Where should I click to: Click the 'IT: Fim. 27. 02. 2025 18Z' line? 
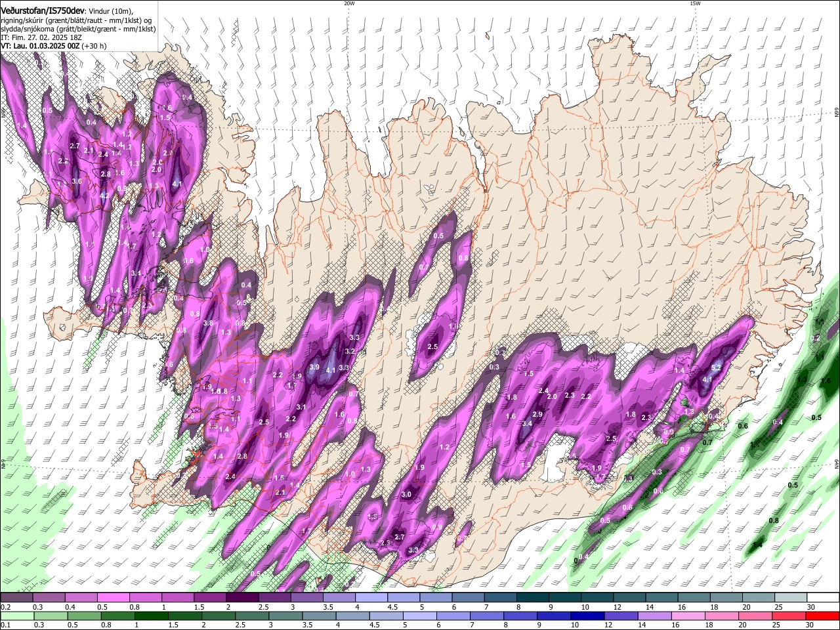coord(41,38)
